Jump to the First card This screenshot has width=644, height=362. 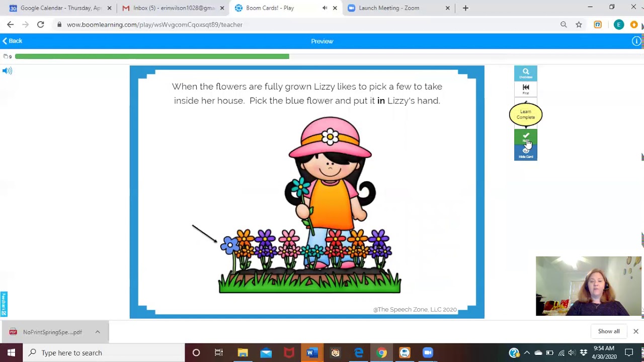(x=526, y=89)
